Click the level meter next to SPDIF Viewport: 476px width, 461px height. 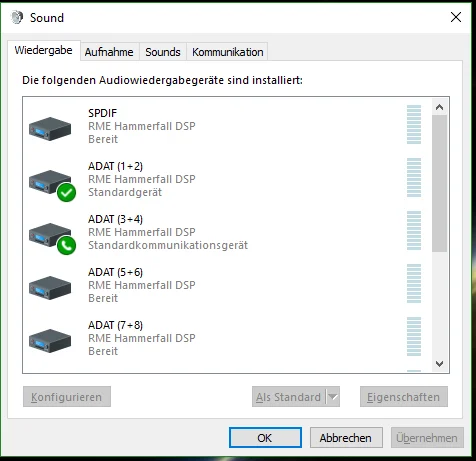pos(414,124)
